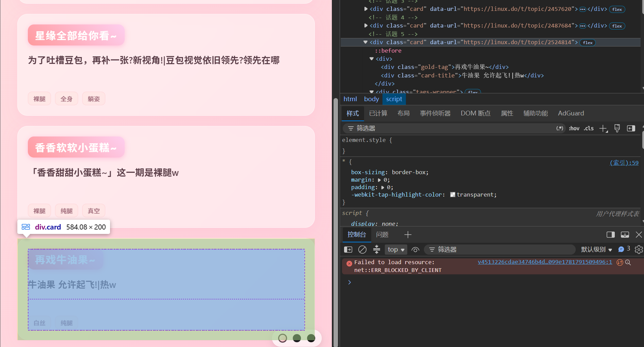This screenshot has height=347, width=644.
Task: Click the magnifier search icon on the error row
Action: [x=628, y=262]
